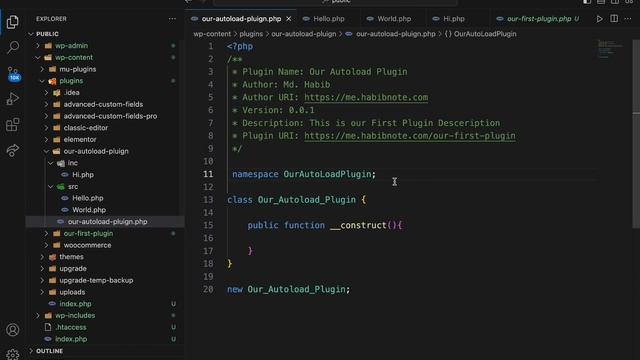
Task: Run the PHP file with play icon
Action: pyautogui.click(x=599, y=19)
